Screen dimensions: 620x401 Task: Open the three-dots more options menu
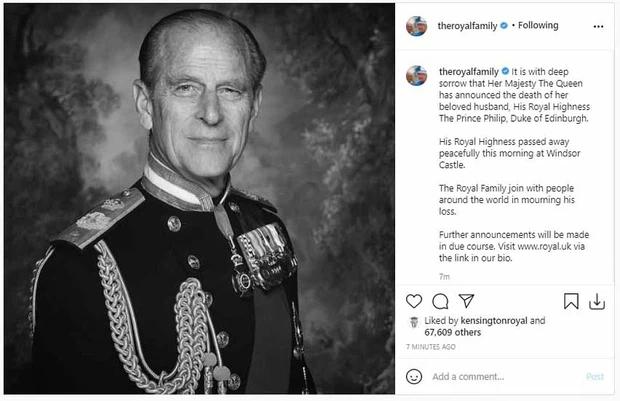click(x=597, y=25)
